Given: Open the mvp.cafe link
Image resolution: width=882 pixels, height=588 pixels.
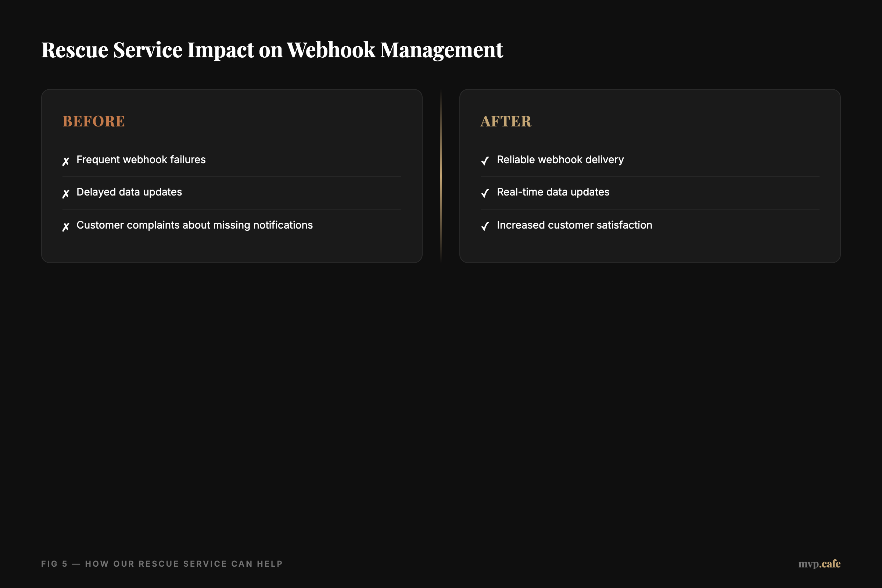Looking at the screenshot, I should (x=820, y=564).
